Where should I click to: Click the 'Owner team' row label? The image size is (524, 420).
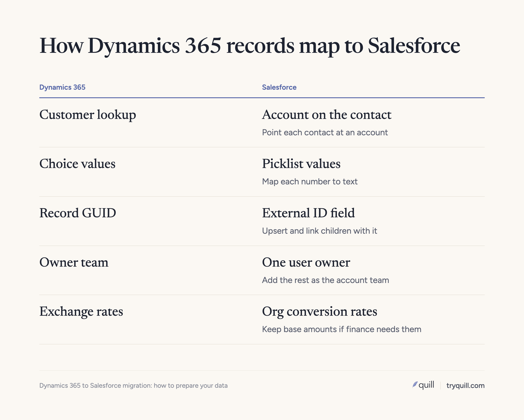click(74, 262)
